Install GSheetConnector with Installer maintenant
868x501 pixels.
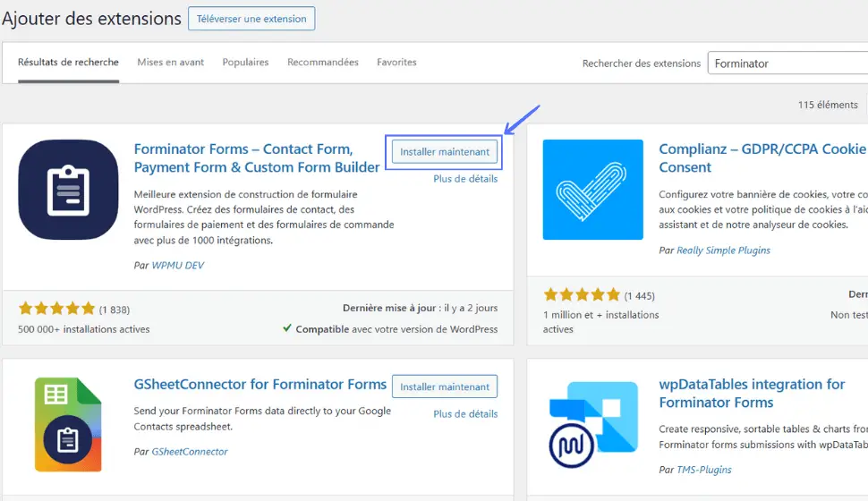(x=445, y=386)
